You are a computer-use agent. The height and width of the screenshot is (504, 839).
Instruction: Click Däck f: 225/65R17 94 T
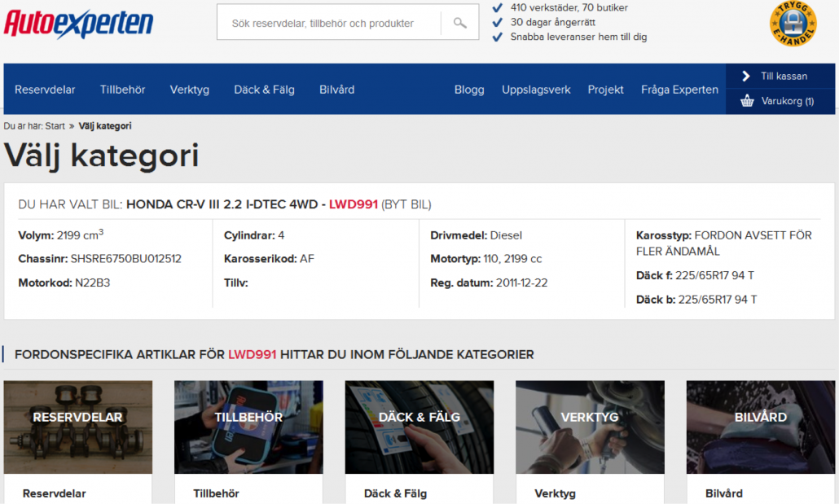[695, 275]
